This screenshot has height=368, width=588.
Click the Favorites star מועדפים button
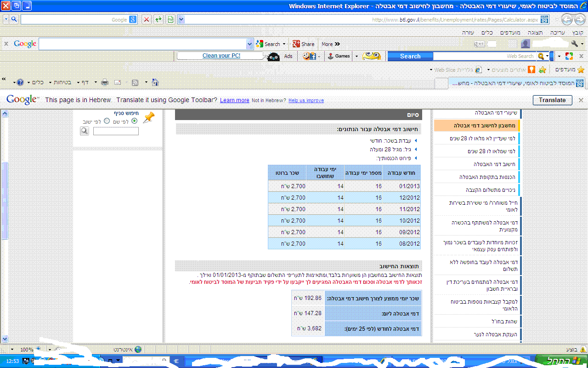[570, 69]
